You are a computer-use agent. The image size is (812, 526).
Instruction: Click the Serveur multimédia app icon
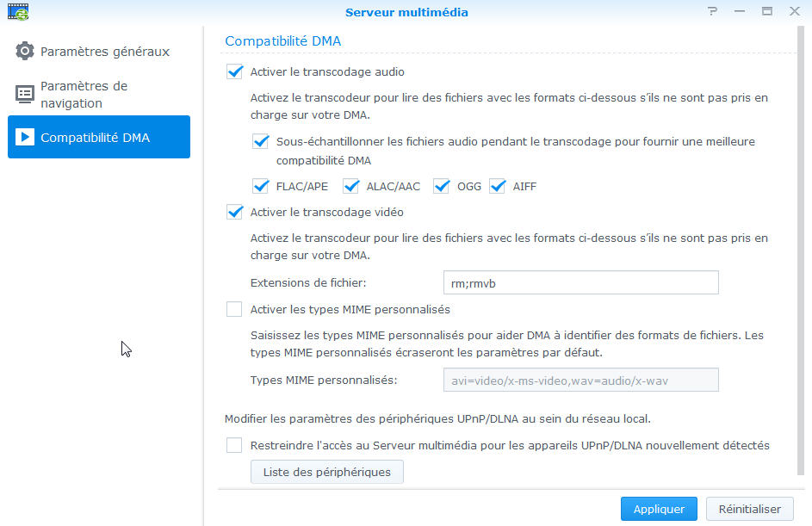tap(18, 11)
